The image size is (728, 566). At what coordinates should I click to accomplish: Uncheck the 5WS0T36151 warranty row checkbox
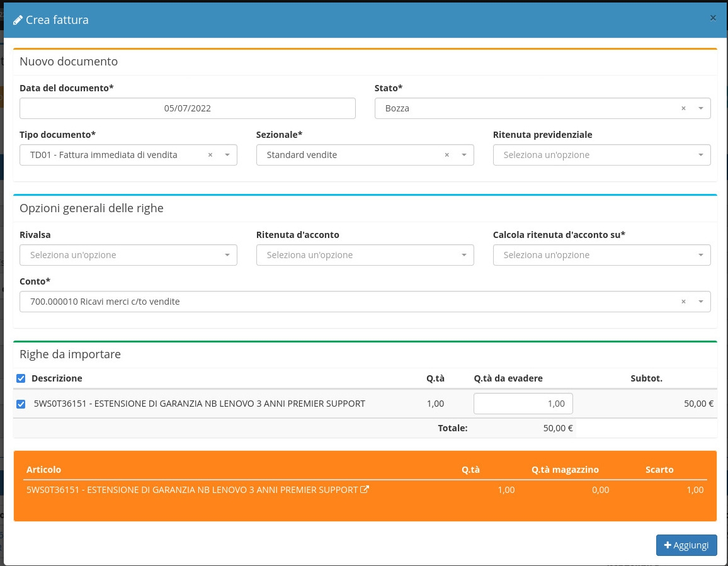point(21,404)
